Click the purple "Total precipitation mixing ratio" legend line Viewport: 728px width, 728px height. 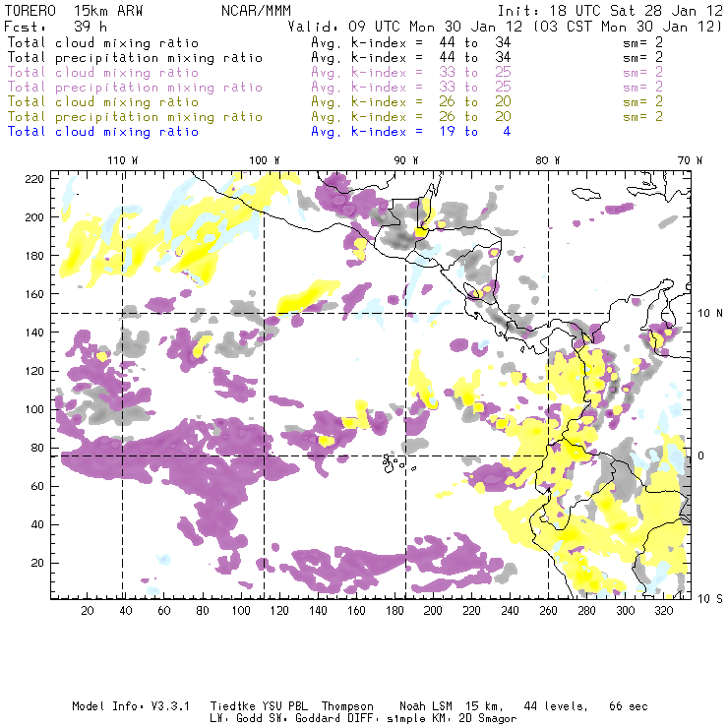(135, 88)
